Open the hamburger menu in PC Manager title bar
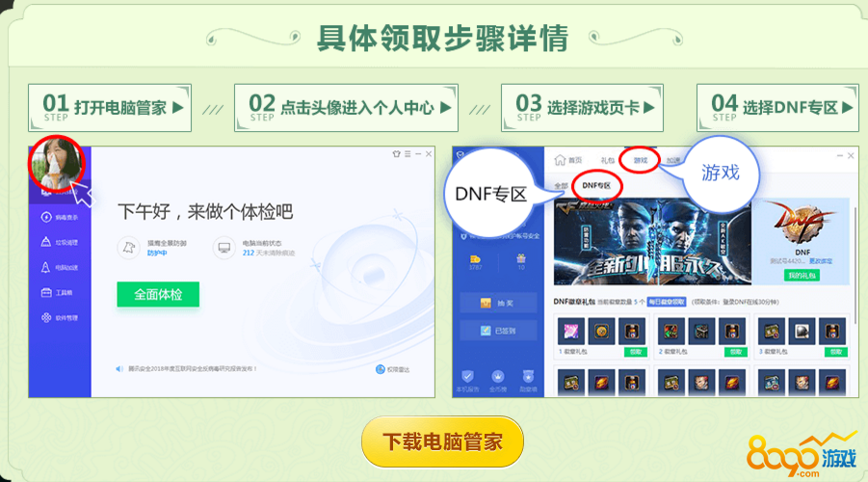The image size is (868, 482). tap(408, 154)
